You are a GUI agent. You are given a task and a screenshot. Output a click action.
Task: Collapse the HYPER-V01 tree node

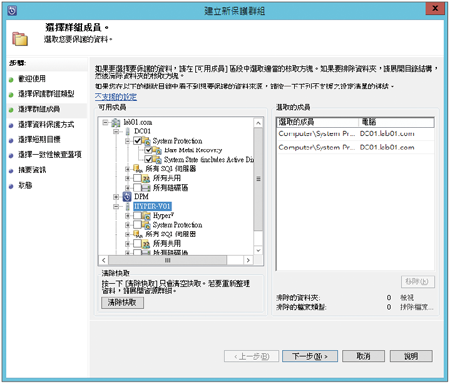point(116,206)
